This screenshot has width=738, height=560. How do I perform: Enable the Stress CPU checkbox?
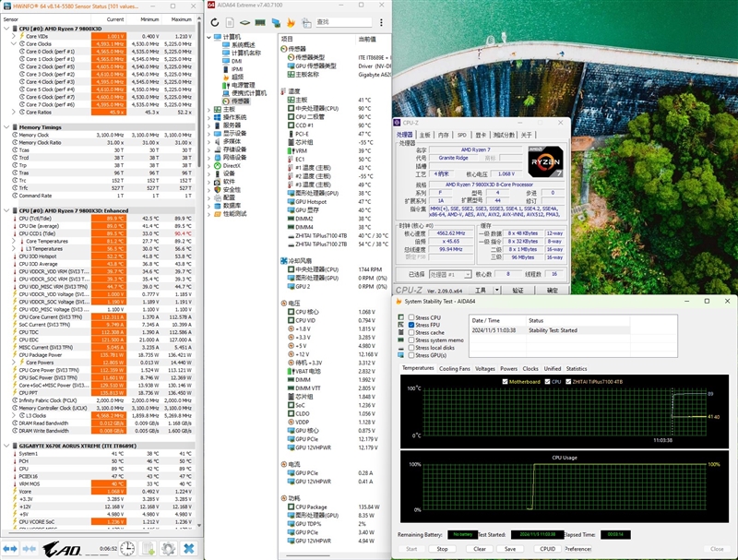(411, 317)
